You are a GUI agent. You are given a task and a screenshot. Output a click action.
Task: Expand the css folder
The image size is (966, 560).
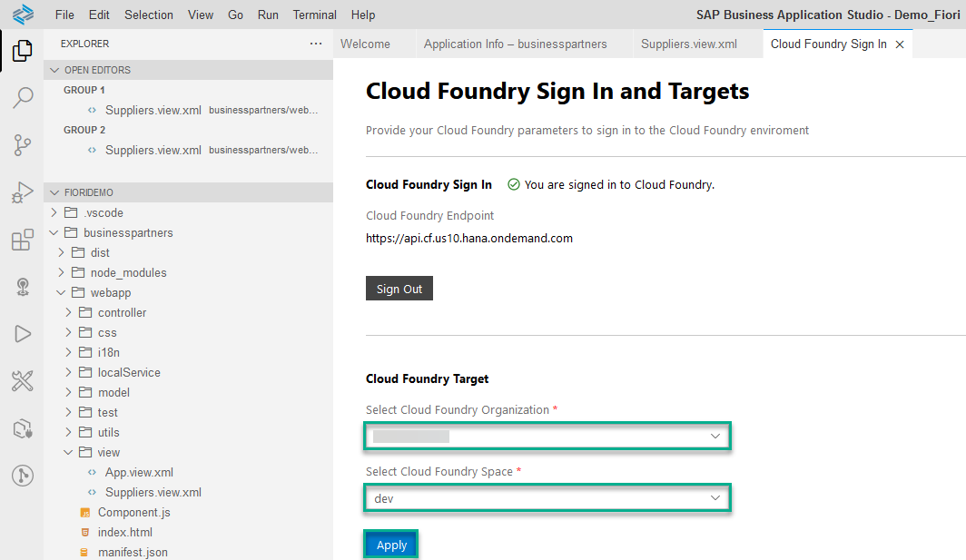click(68, 333)
